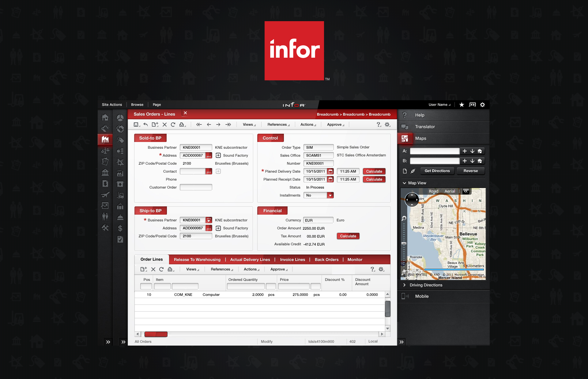Viewport: 588px width, 379px height.
Task: Delete order line with X icon in lower toolbar
Action: (153, 269)
